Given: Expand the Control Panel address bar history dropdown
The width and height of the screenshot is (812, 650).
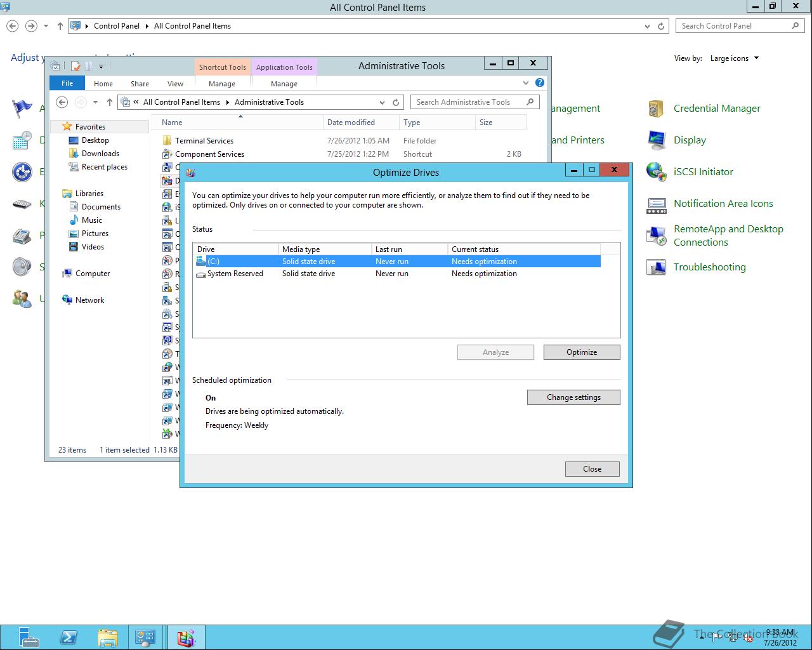Looking at the screenshot, I should tap(647, 26).
